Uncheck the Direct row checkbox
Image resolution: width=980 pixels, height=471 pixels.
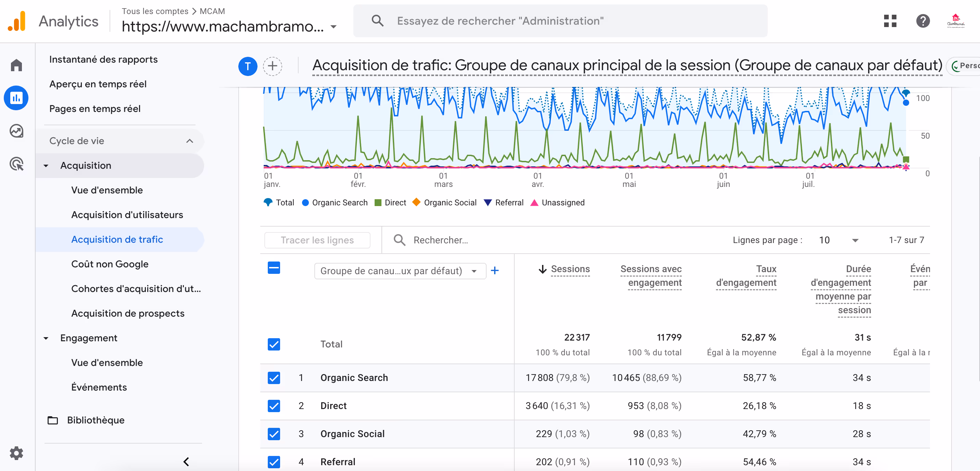(274, 406)
